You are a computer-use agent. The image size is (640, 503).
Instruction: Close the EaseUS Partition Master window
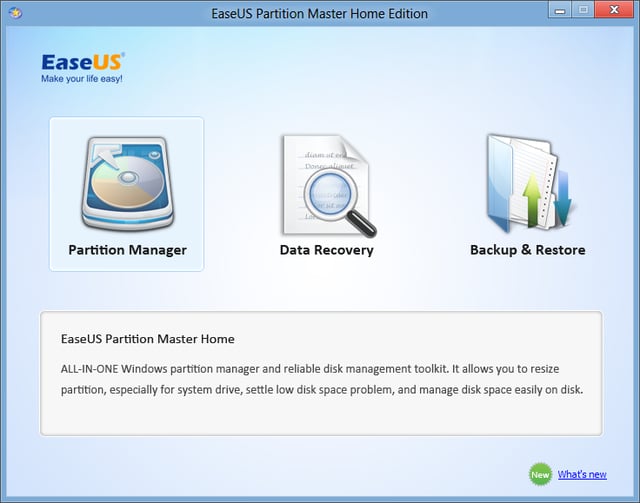pos(614,10)
